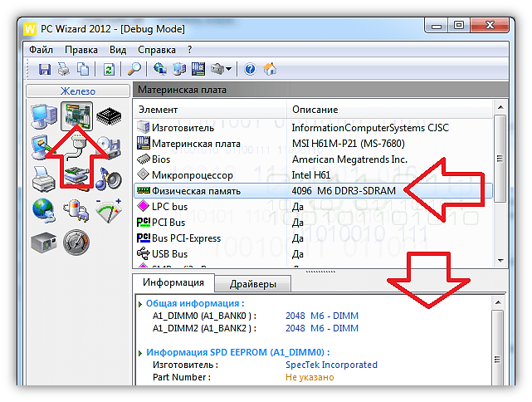Click the Save report floppy disk icon
The image size is (532, 402).
45,69
